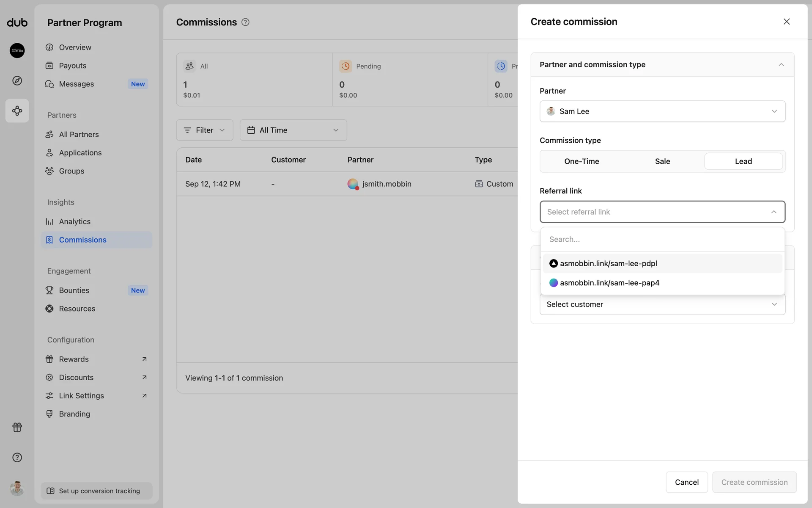Viewport: 812px width, 508px height.
Task: Open the Sam Lee partner dropdown
Action: tap(662, 111)
